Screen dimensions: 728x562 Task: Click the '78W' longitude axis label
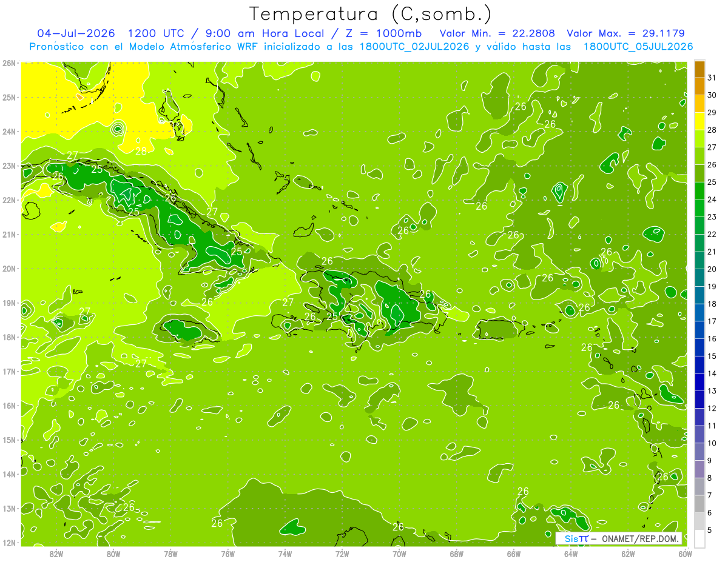[x=170, y=554]
